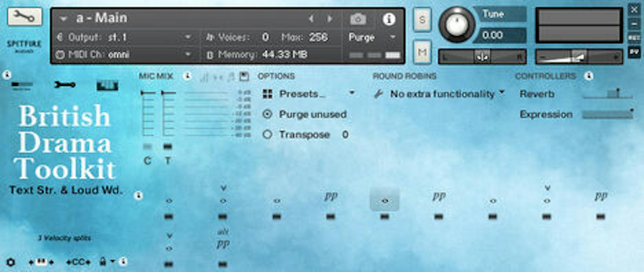644x272 pixels.
Task: Open the Output st.1 dropdown
Action: coord(188,36)
